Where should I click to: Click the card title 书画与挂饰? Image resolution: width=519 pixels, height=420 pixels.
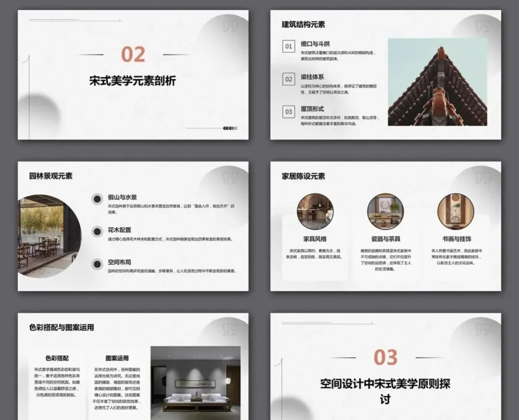[457, 239]
